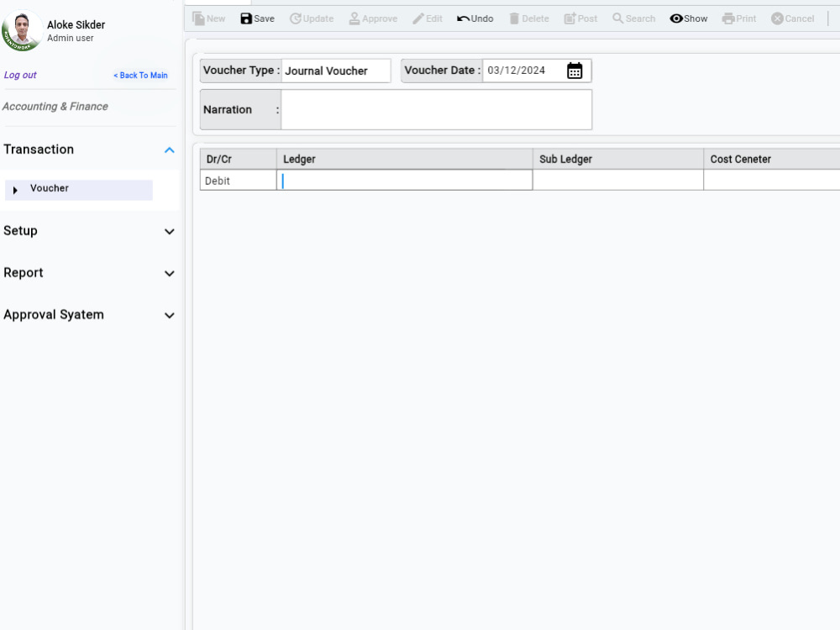Expand the Report section chevron
The image size is (840, 630).
click(x=170, y=273)
